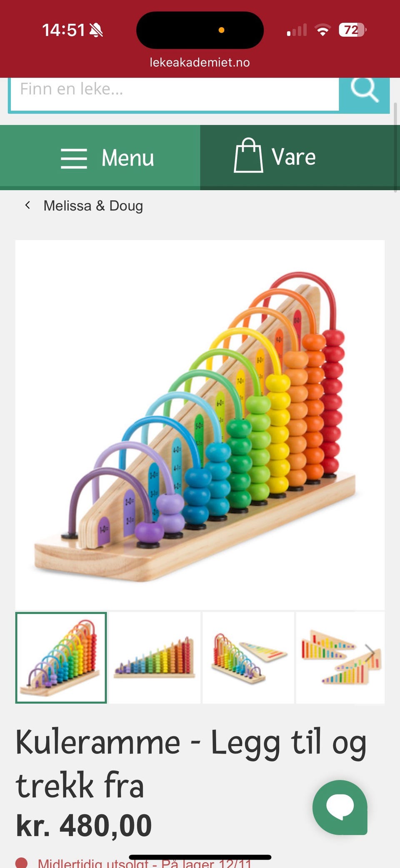Select the side-view abacus thumbnail

[x=155, y=658]
